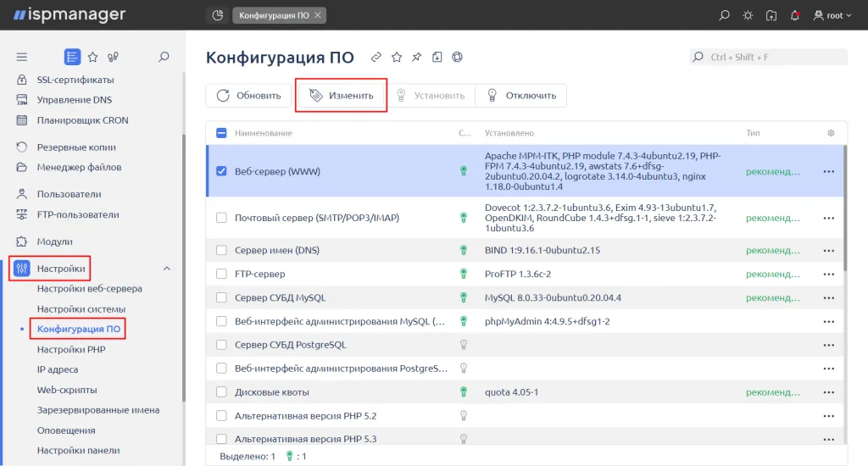Open Настройки веб-сервера link

coord(90,288)
